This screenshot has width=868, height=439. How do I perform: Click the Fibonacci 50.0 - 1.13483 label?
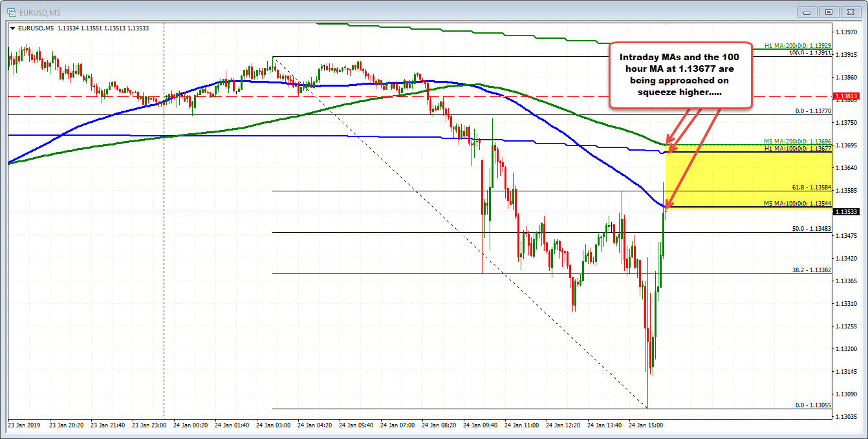812,229
